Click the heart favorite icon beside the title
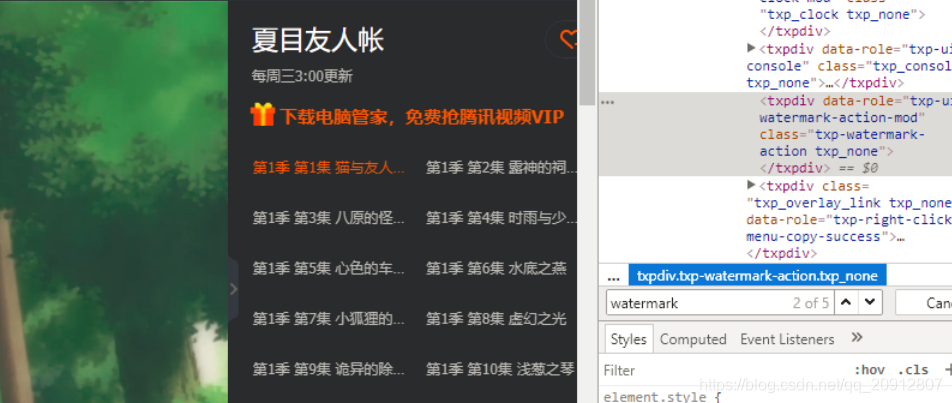 pyautogui.click(x=568, y=39)
